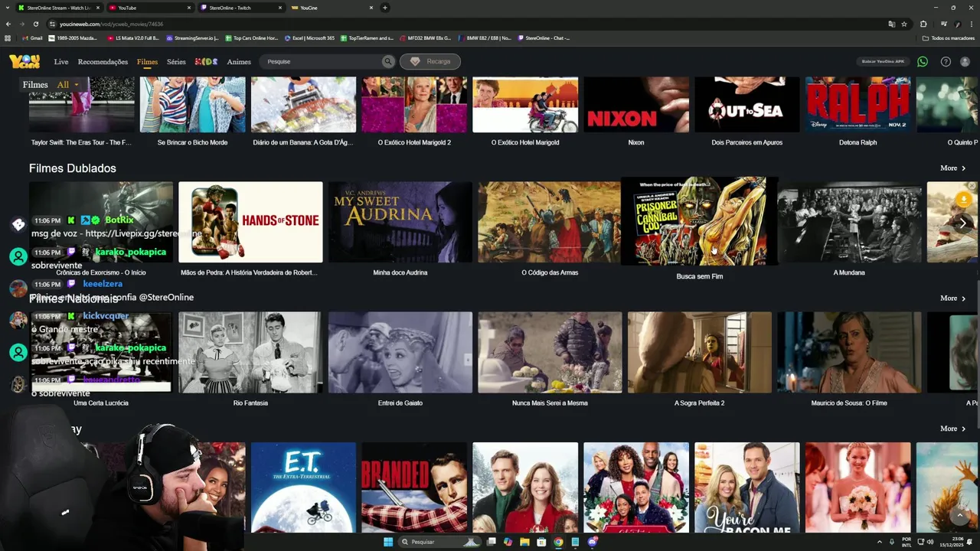Open the A Mundana thumbnail
The height and width of the screenshot is (551, 980).
(849, 223)
